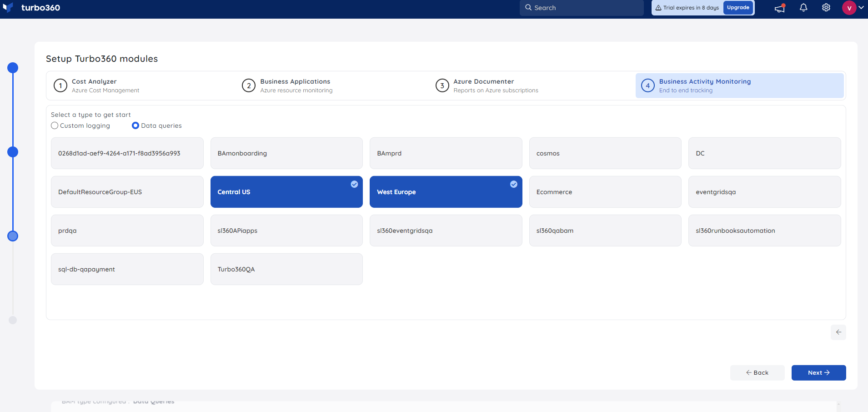Click the left arrow button below the list
868x412 pixels.
point(838,332)
